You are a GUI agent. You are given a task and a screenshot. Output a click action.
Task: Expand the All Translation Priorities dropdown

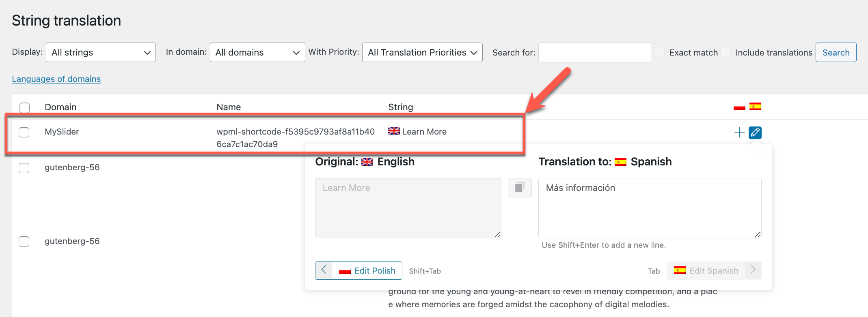[x=422, y=52]
